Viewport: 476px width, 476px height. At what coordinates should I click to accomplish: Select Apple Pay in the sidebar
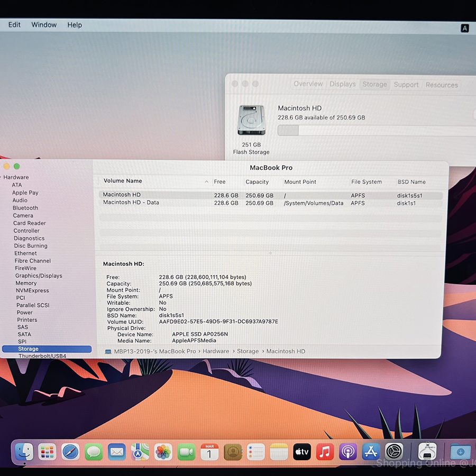pyautogui.click(x=25, y=193)
